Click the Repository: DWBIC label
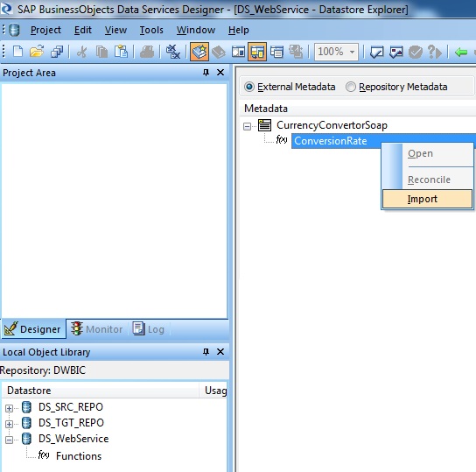The width and height of the screenshot is (476, 472). 43,370
